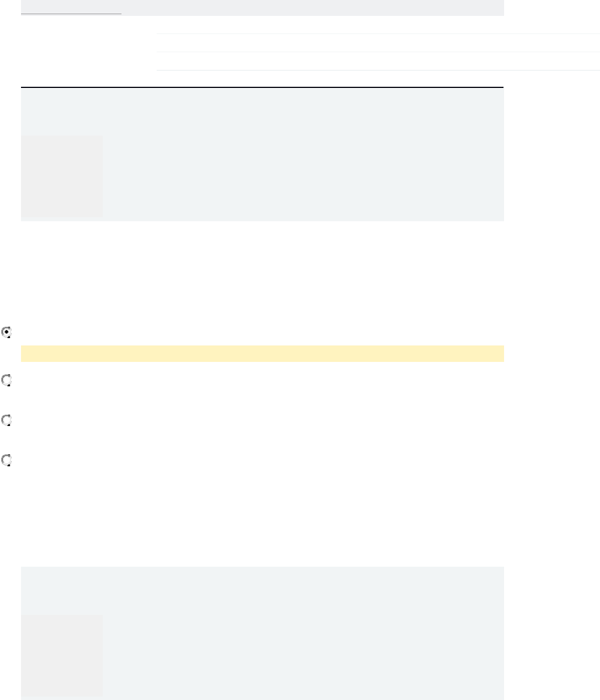Click the empty label area beside the second radio
This screenshot has height=700, width=600.
tap(170, 381)
